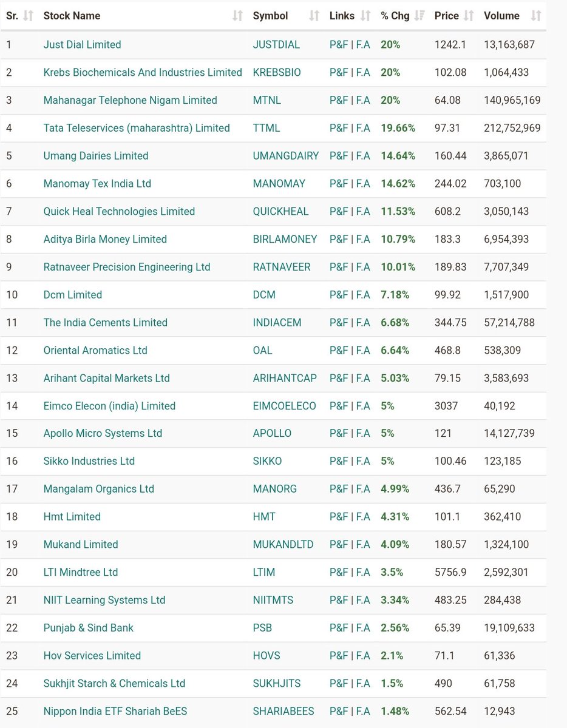The height and width of the screenshot is (728, 567).
Task: Click the TTML symbol
Action: pos(267,128)
